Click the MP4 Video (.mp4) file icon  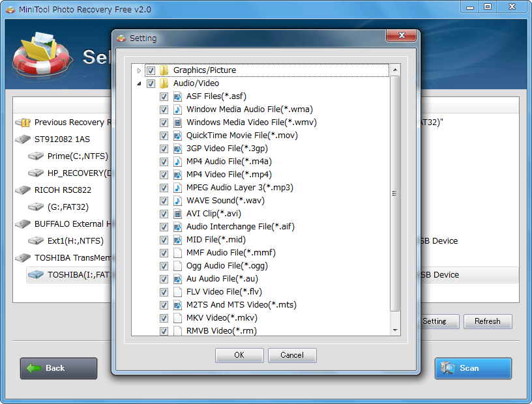click(x=177, y=175)
